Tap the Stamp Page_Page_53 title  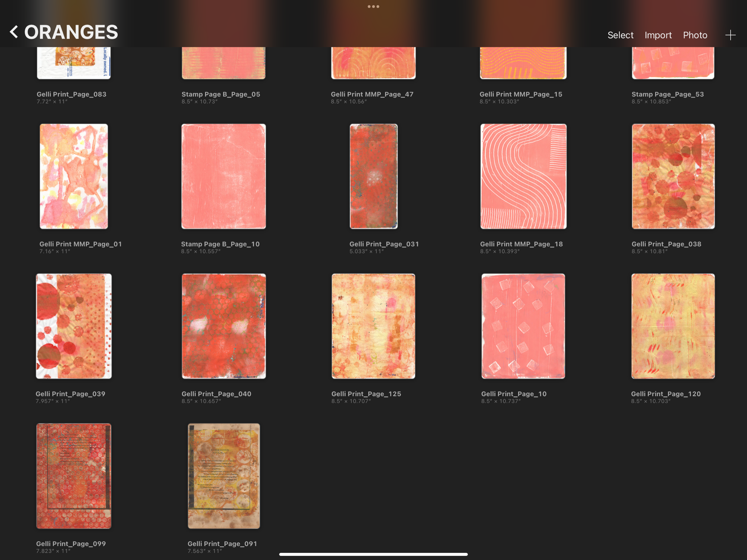coord(668,94)
